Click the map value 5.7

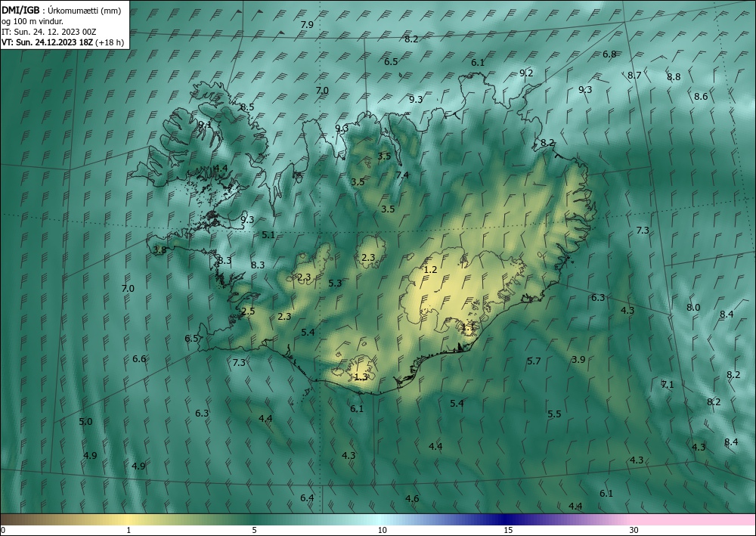tap(534, 361)
